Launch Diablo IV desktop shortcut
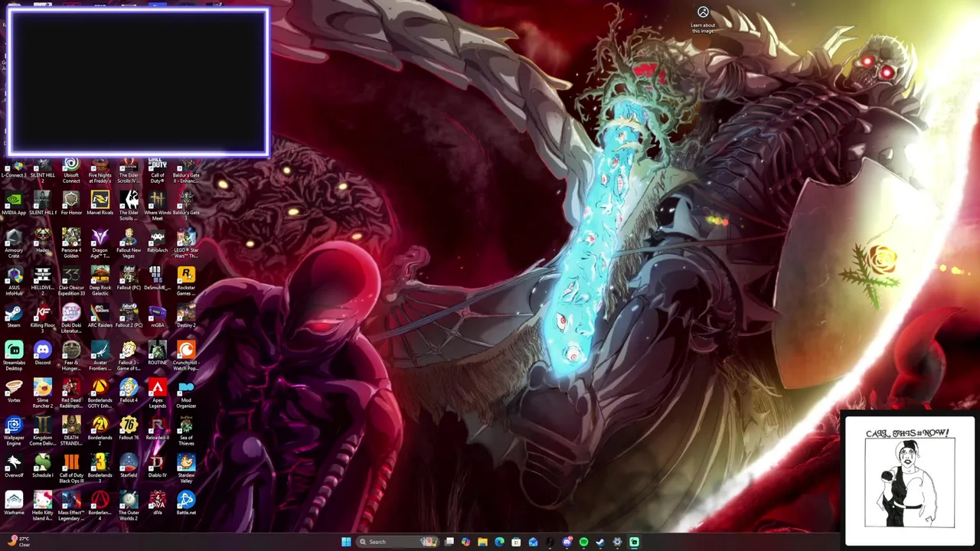Screen dimensions: 980x551 157,467
